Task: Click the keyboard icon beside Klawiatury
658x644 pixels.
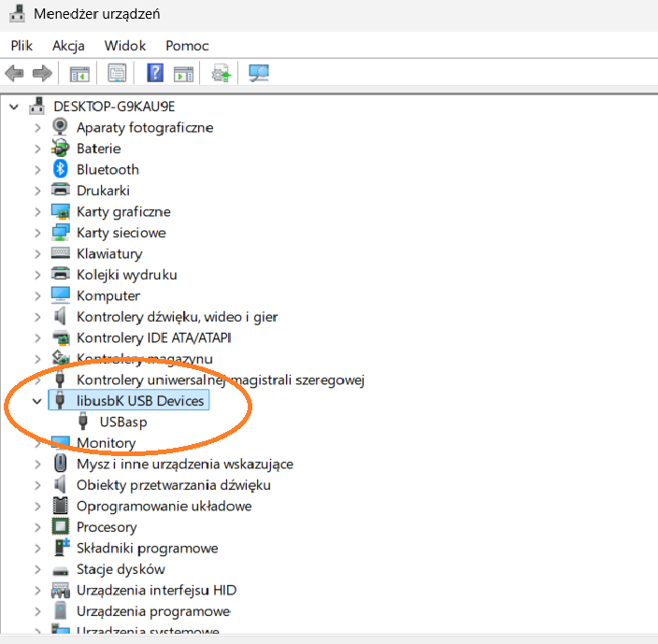Action: pyautogui.click(x=60, y=253)
